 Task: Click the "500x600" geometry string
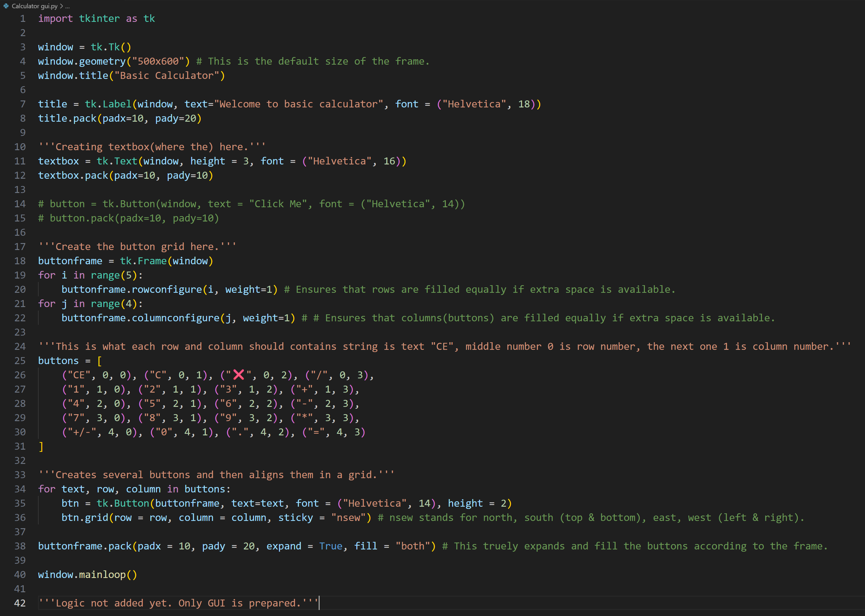[158, 61]
